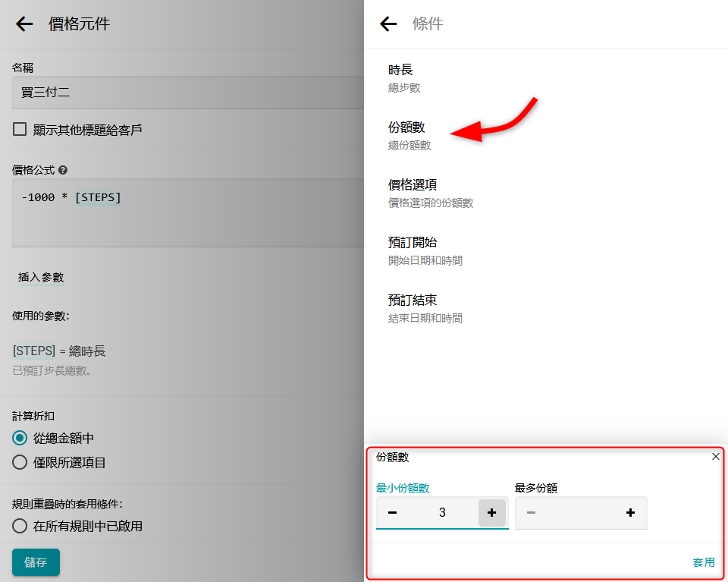Click back arrow next to 價格元件
Viewport: 728px width, 582px height.
pyautogui.click(x=24, y=24)
